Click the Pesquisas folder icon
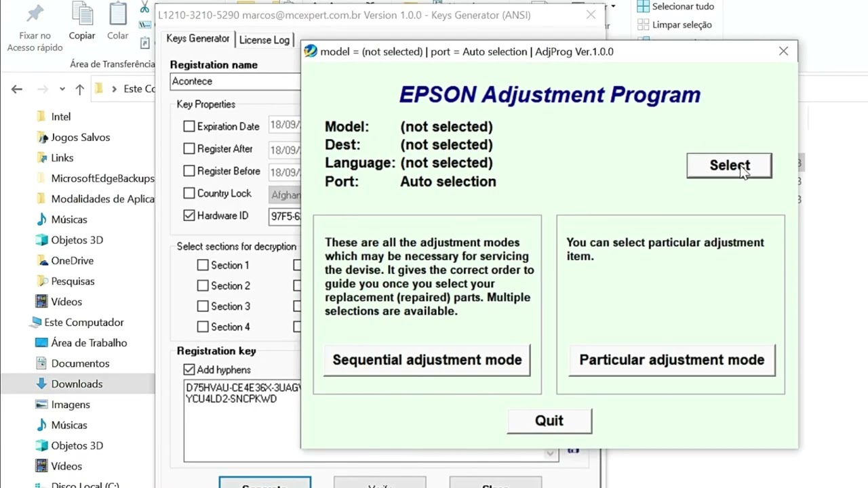The width and height of the screenshot is (868, 488). point(41,281)
